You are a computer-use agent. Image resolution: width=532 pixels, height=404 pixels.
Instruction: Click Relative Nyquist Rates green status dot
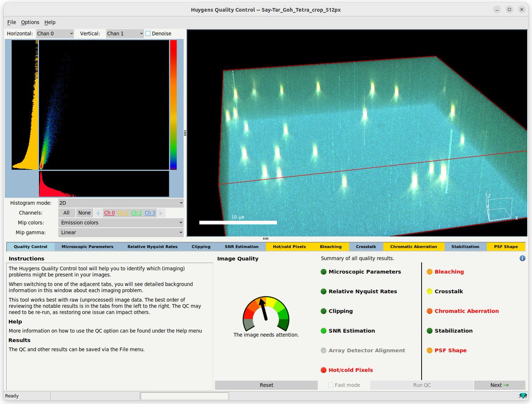[x=324, y=291]
